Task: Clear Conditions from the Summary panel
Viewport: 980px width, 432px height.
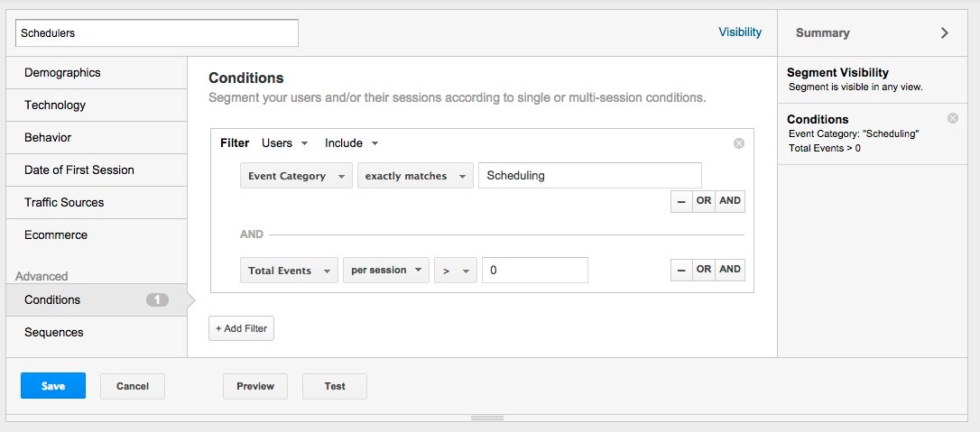Action: [953, 119]
